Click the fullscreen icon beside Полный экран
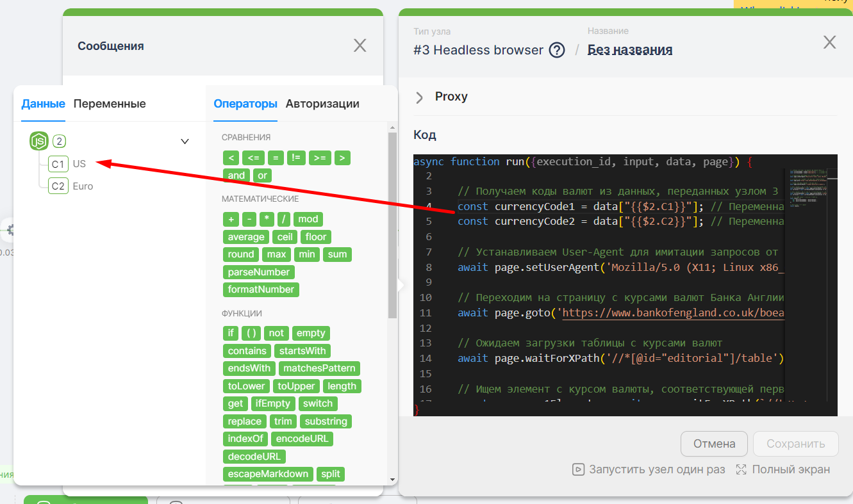The image size is (853, 504). 741,469
